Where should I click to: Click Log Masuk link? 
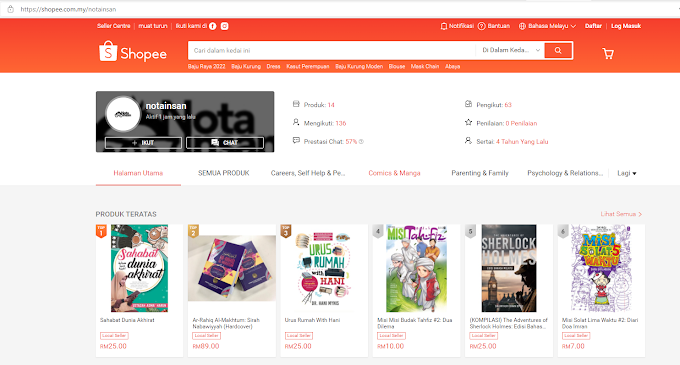[x=626, y=26]
